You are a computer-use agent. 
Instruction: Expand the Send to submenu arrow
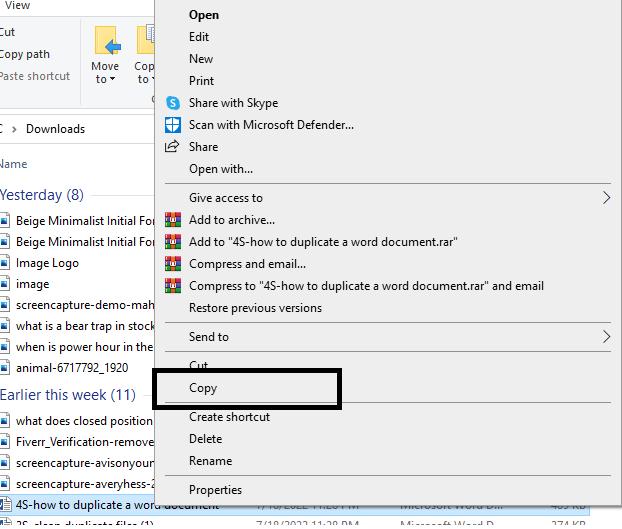tap(606, 337)
